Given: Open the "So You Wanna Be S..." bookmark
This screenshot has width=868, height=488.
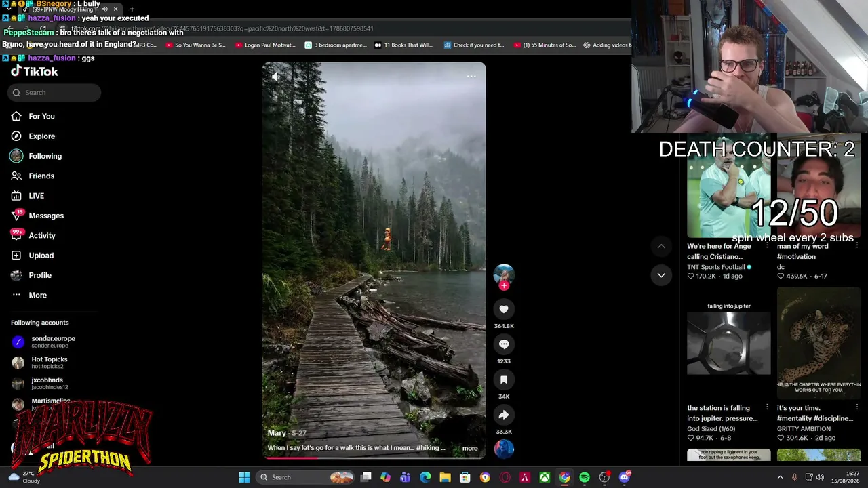Looking at the screenshot, I should tap(195, 45).
